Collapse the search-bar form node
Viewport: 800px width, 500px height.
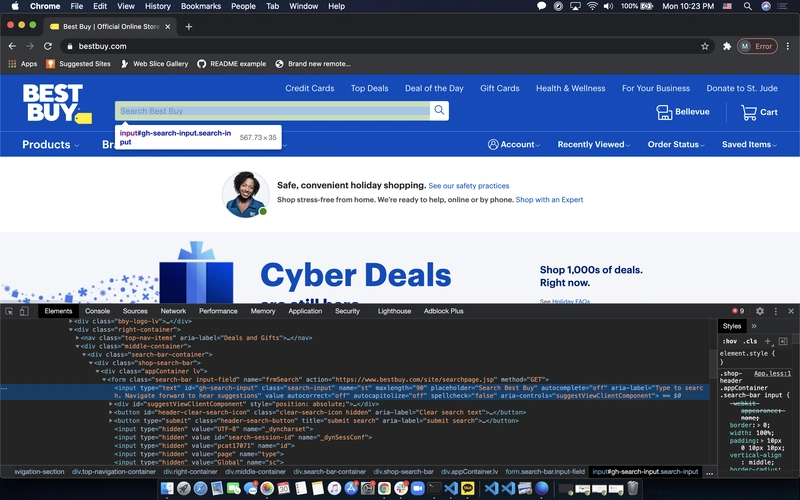[104, 380]
